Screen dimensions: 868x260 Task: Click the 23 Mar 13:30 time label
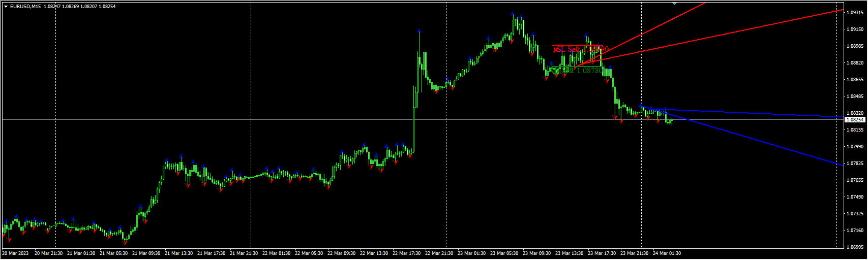(x=569, y=253)
